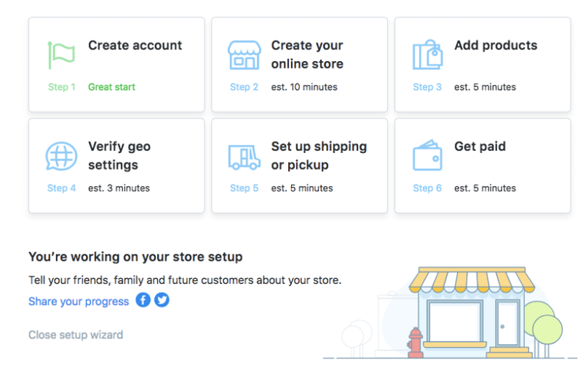Click the globe speech bubble icon
Image resolution: width=588 pixels, height=367 pixels.
click(x=62, y=156)
